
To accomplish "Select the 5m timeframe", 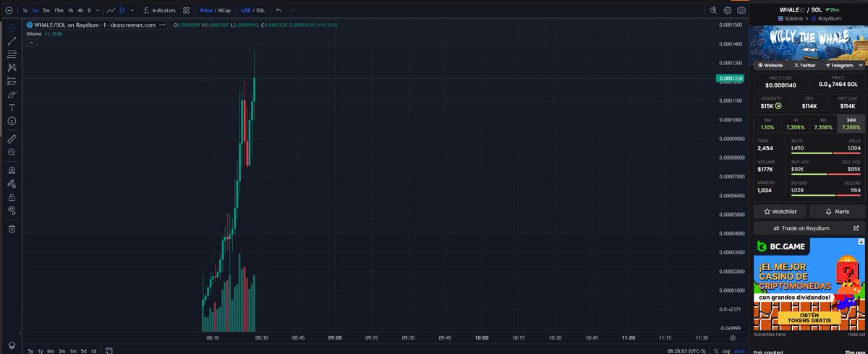I will (46, 11).
